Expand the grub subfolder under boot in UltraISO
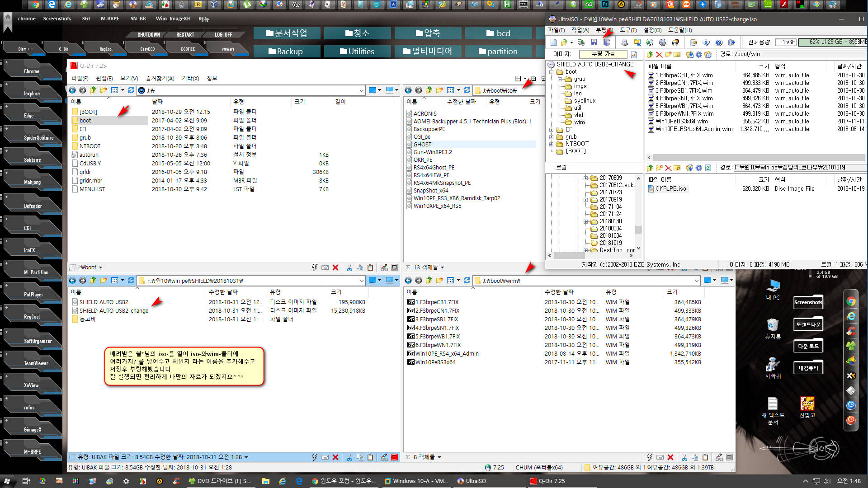Screen dimensions: 868x488 (560, 79)
